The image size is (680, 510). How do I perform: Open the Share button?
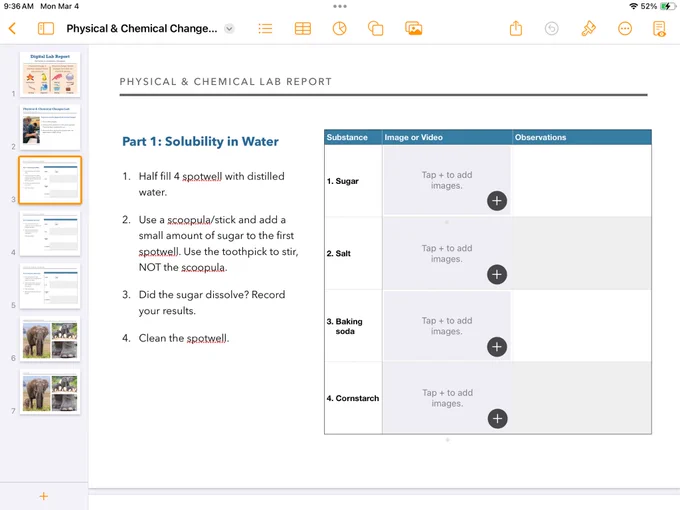click(516, 29)
